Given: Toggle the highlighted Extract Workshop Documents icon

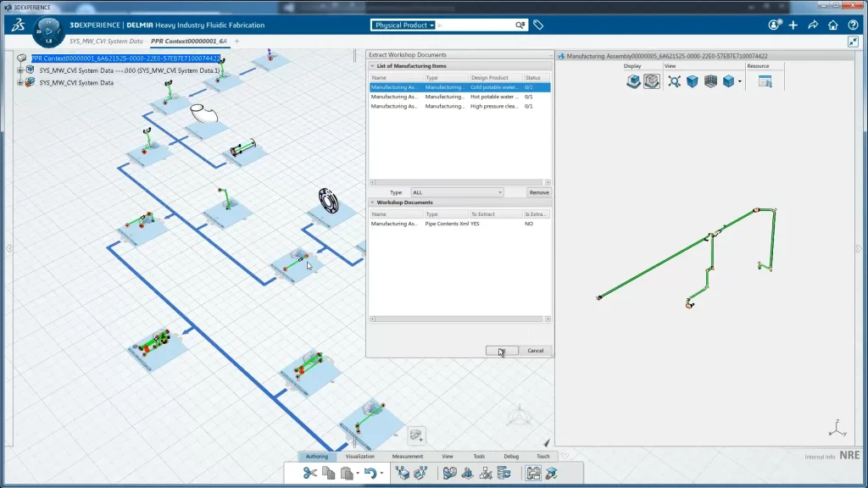Looking at the screenshot, I should (x=534, y=473).
